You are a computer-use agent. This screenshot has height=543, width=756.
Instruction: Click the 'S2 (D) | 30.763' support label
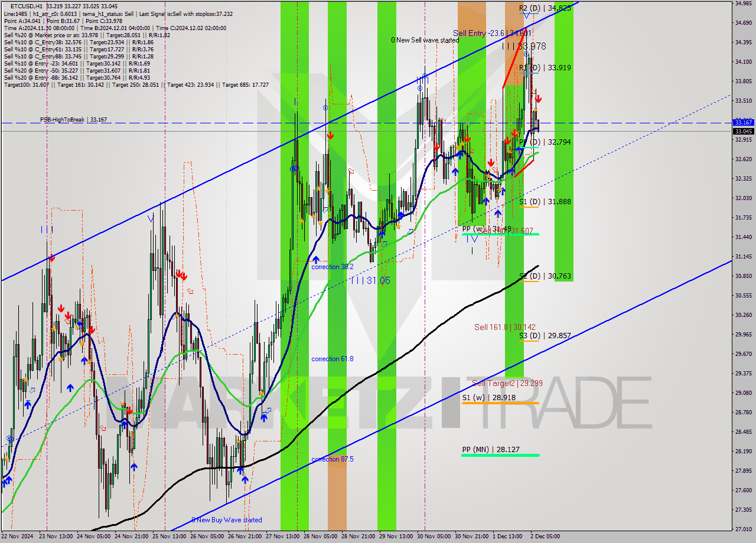point(545,276)
